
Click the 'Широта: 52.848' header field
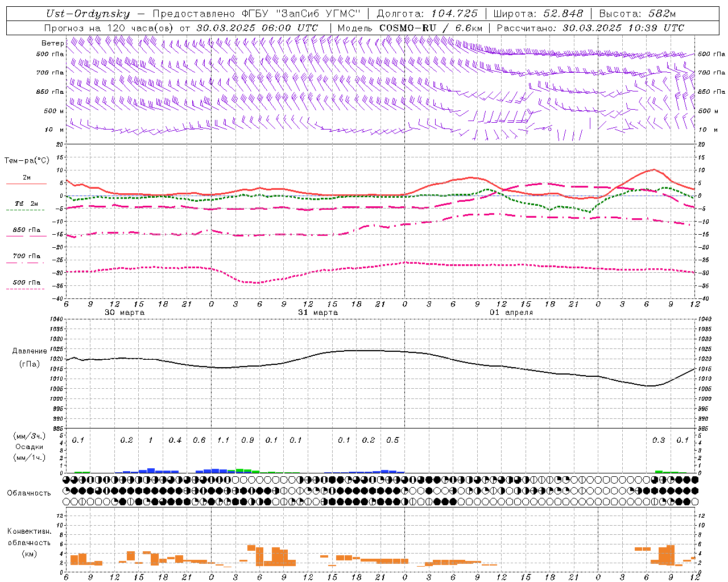coord(538,14)
